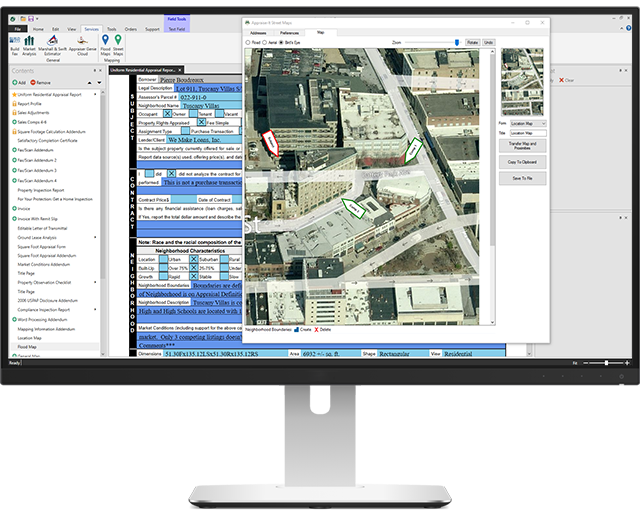Click the Undo button in maps window

[489, 42]
